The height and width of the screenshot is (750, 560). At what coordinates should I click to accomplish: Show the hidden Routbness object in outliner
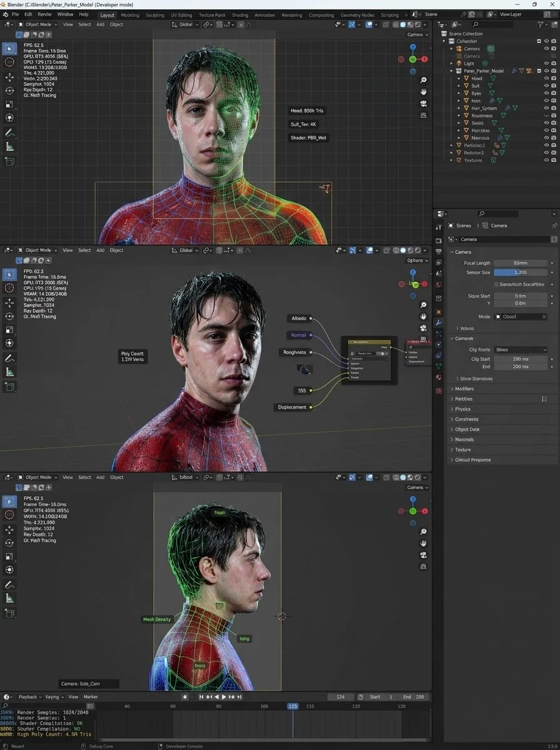click(x=546, y=116)
